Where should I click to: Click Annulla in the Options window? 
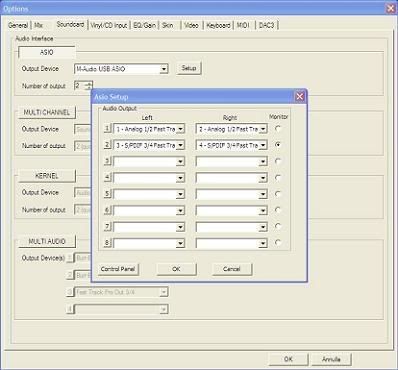click(331, 359)
